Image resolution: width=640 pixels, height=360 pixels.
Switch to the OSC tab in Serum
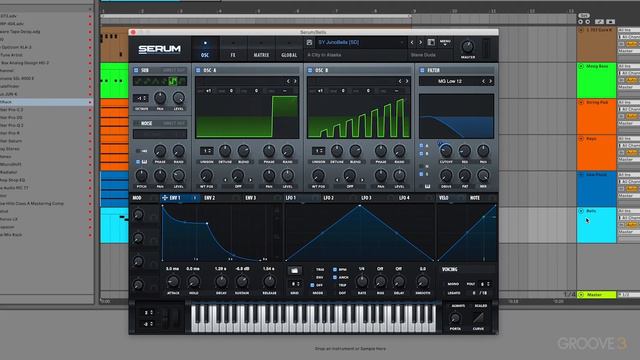click(x=205, y=49)
